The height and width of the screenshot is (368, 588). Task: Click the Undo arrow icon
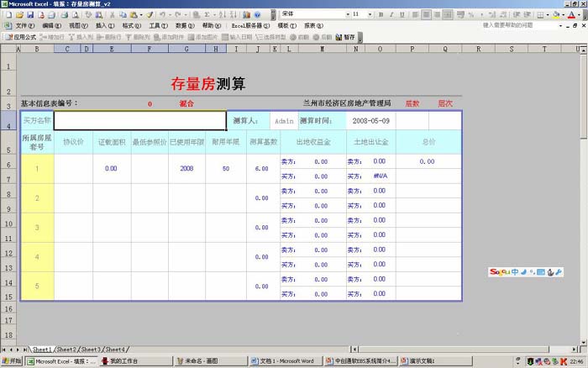[x=161, y=14]
